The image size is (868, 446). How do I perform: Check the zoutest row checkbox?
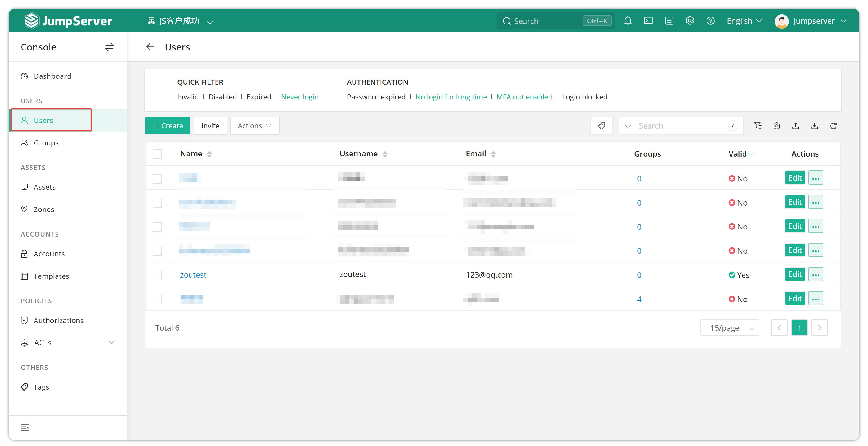point(157,275)
